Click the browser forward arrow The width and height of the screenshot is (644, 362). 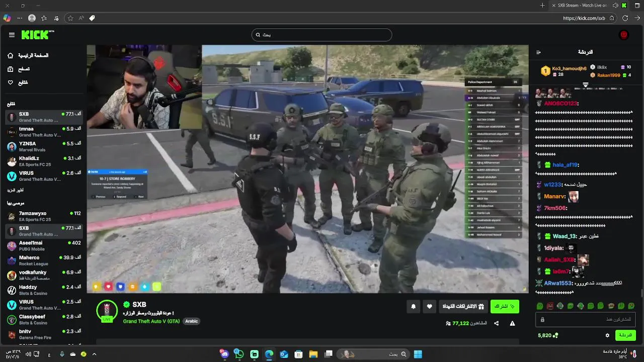[x=637, y=18]
